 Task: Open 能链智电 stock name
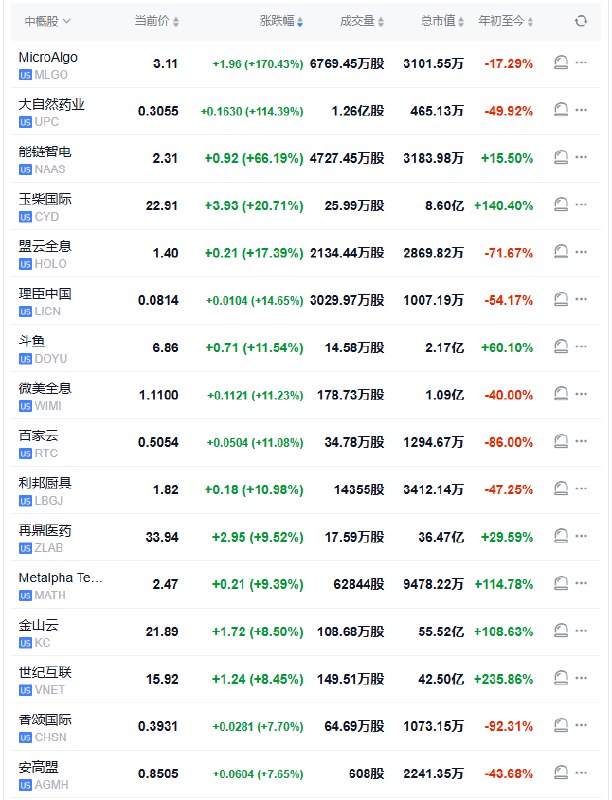(45, 152)
